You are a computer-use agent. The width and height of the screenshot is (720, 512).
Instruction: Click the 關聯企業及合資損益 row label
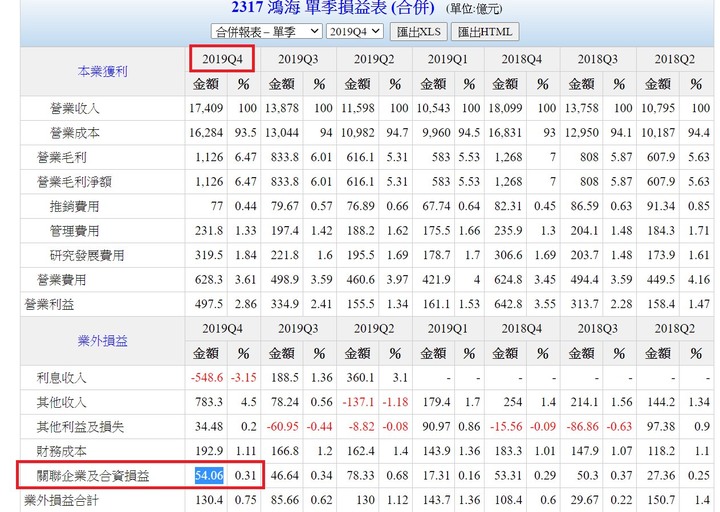pos(93,476)
